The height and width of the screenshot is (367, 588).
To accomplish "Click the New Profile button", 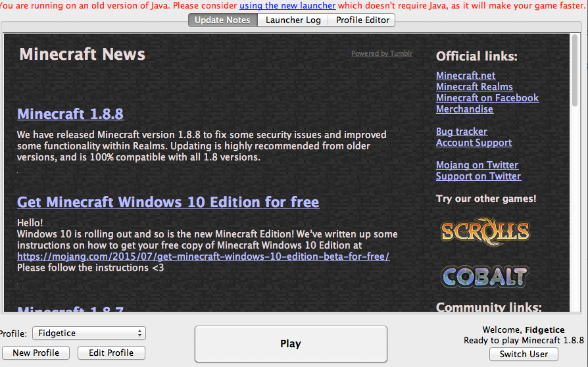I will (36, 353).
